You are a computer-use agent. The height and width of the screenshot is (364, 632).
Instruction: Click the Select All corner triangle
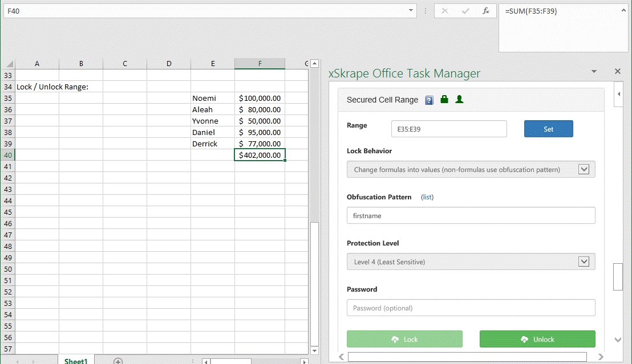tap(9, 64)
